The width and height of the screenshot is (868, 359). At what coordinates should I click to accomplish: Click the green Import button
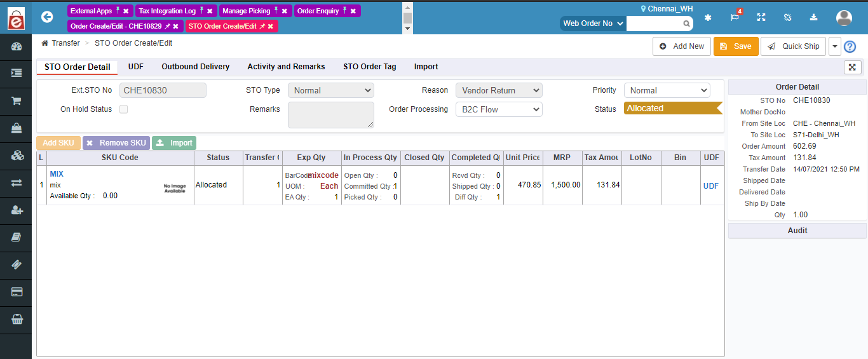[174, 143]
